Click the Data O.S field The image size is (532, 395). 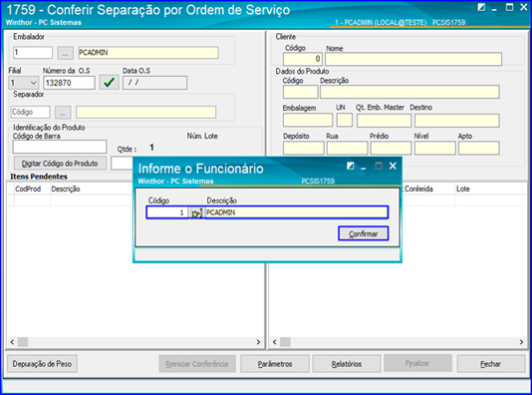pos(154,83)
